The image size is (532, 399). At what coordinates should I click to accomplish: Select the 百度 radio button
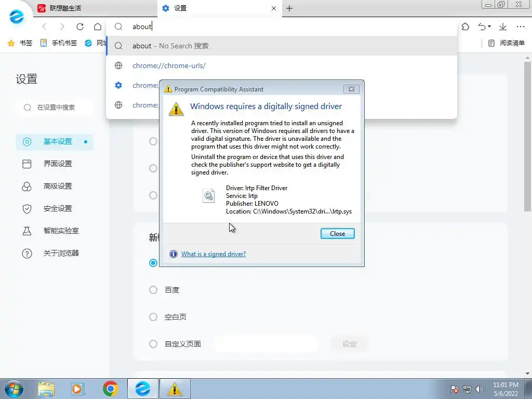click(153, 290)
